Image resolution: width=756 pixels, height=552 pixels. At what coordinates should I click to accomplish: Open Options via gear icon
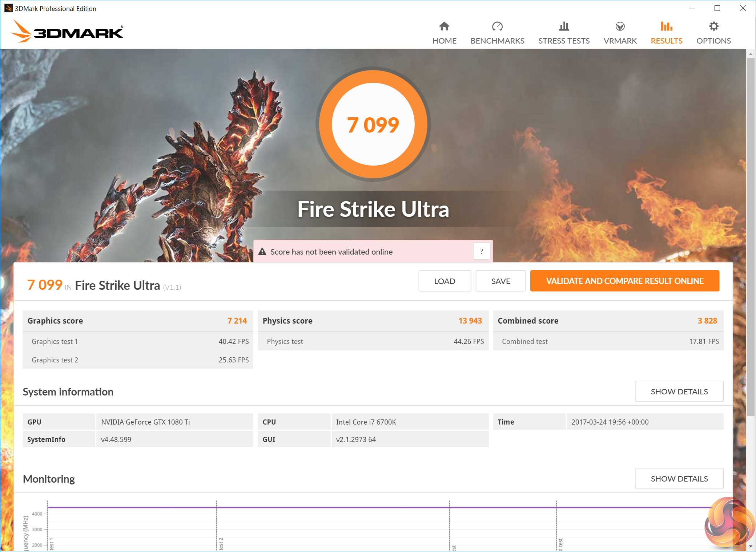click(713, 26)
